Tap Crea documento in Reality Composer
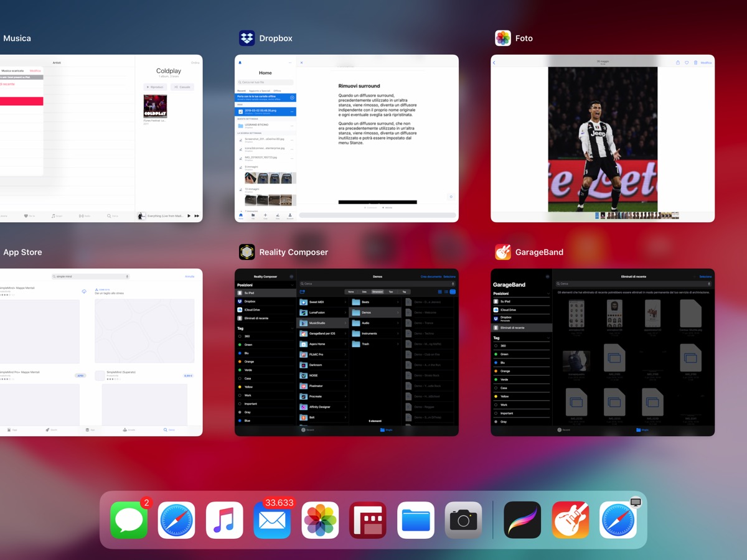This screenshot has height=560, width=747. 431,276
